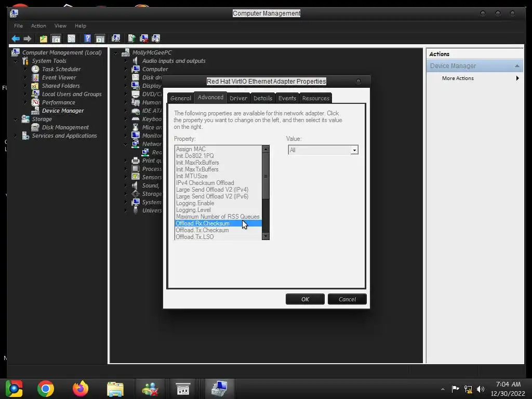532x399 pixels.
Task: Select Services and Applications node
Action: (x=64, y=136)
